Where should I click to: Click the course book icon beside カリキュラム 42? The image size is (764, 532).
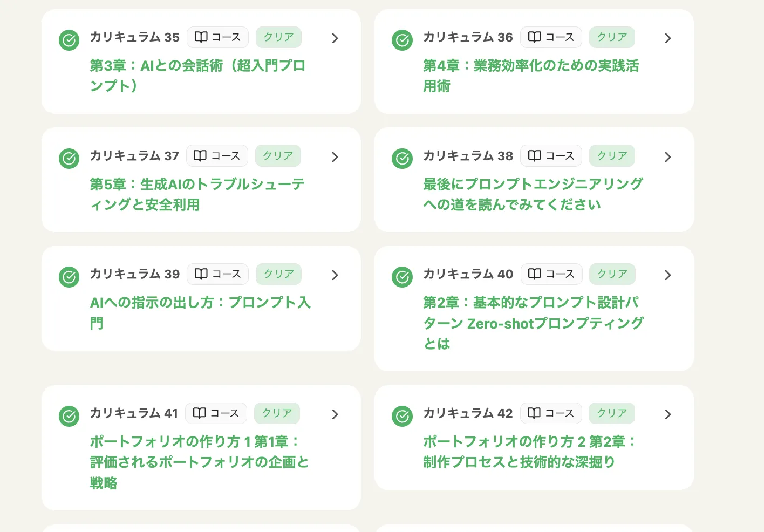click(534, 413)
